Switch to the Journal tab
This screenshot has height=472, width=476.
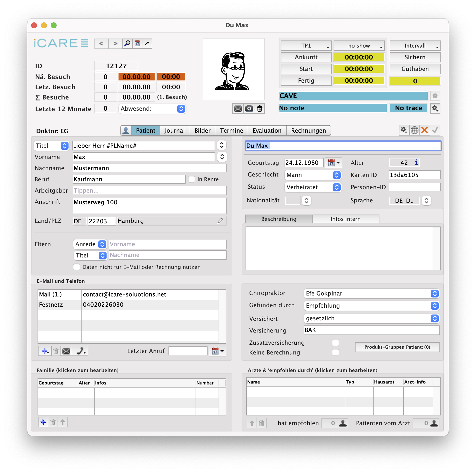tap(174, 131)
